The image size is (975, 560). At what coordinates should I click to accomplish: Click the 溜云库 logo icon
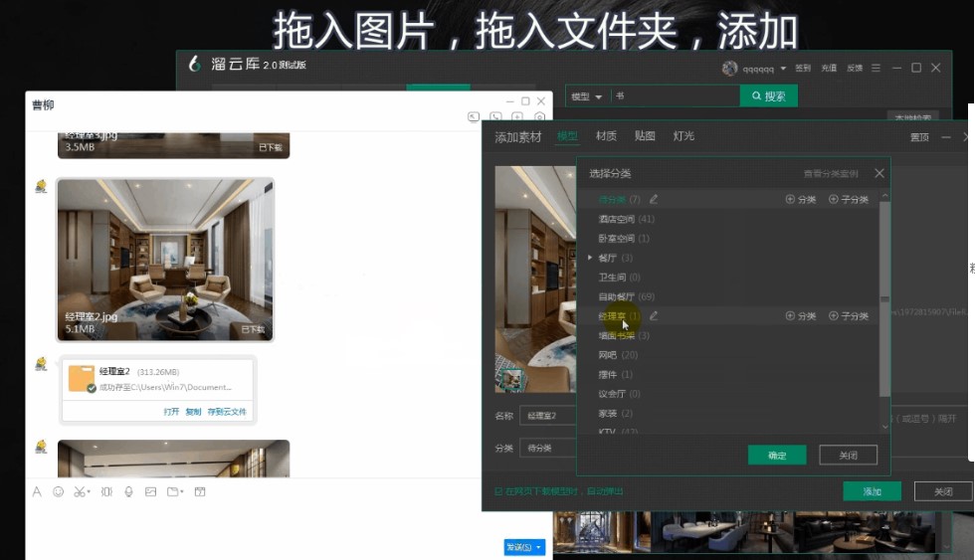tap(195, 64)
